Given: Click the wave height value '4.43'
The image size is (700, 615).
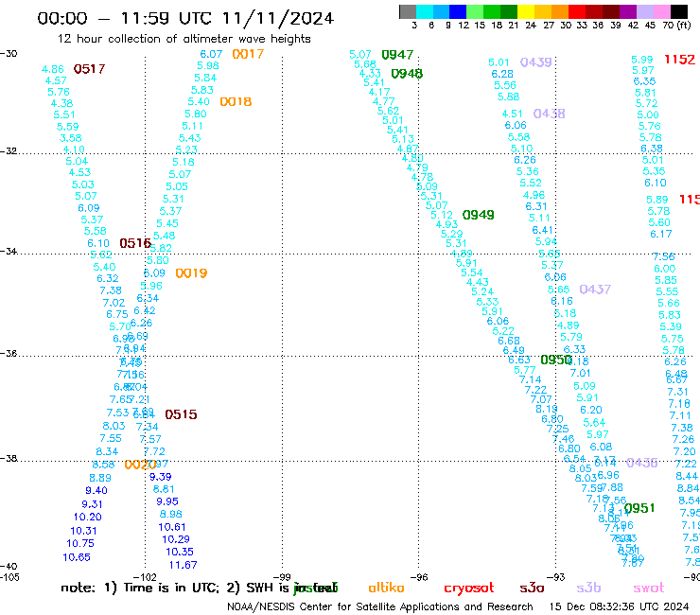Looking at the screenshot, I should 478,282.
